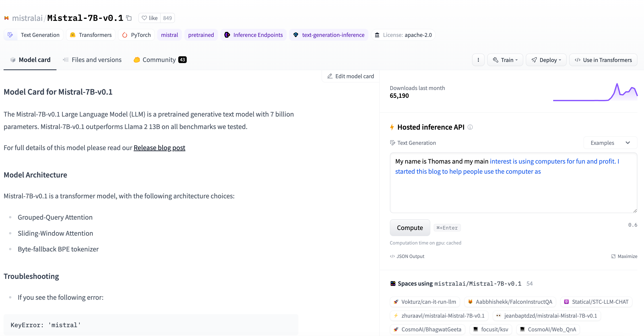Click inside the inference text input area
Image resolution: width=644 pixels, height=336 pixels.
click(x=513, y=192)
